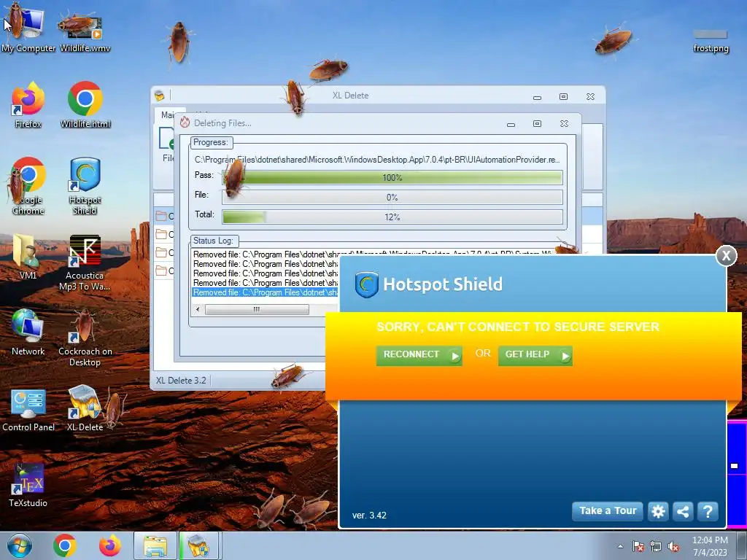Image resolution: width=747 pixels, height=560 pixels.
Task: Click the Hotspot Shield share icon
Action: coord(683,511)
